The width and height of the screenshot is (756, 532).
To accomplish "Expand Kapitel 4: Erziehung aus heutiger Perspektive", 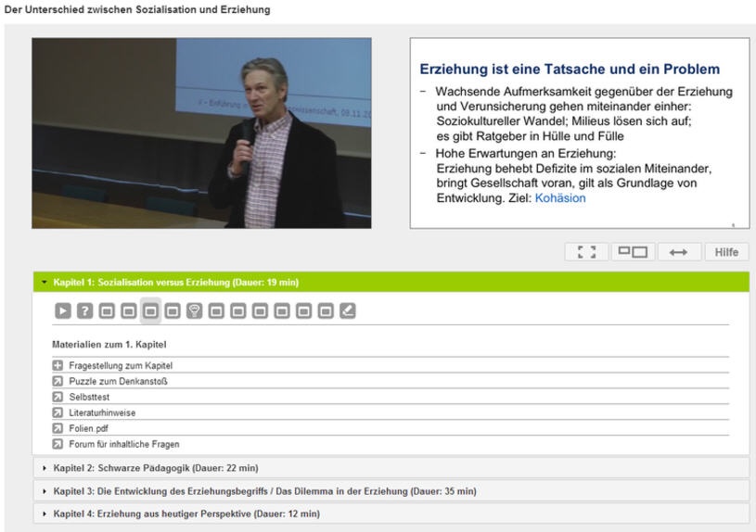I will pos(391,513).
